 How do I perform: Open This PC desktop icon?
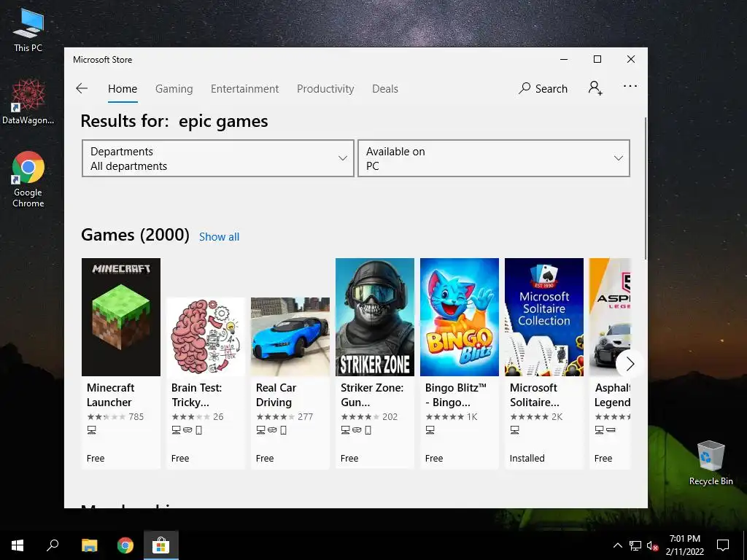(28, 30)
